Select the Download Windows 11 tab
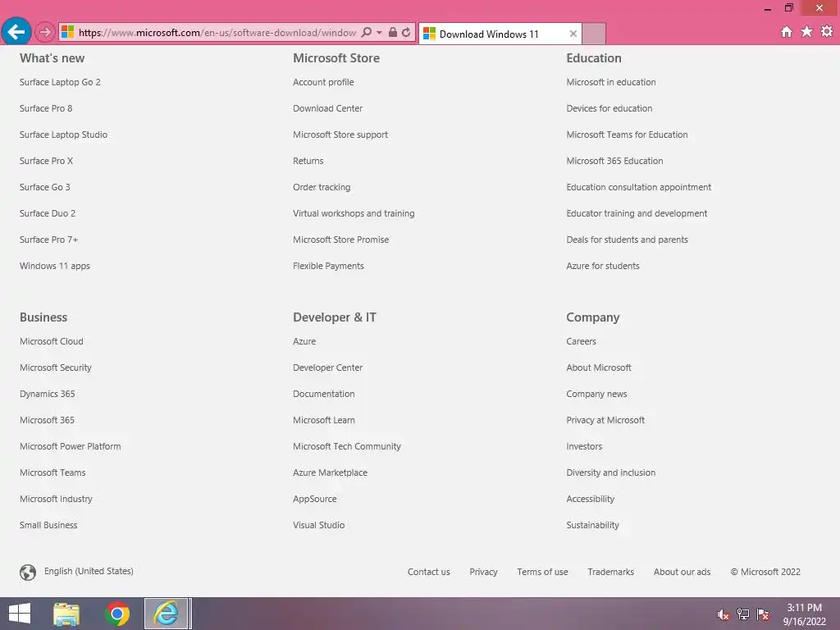This screenshot has width=840, height=630. [500, 34]
